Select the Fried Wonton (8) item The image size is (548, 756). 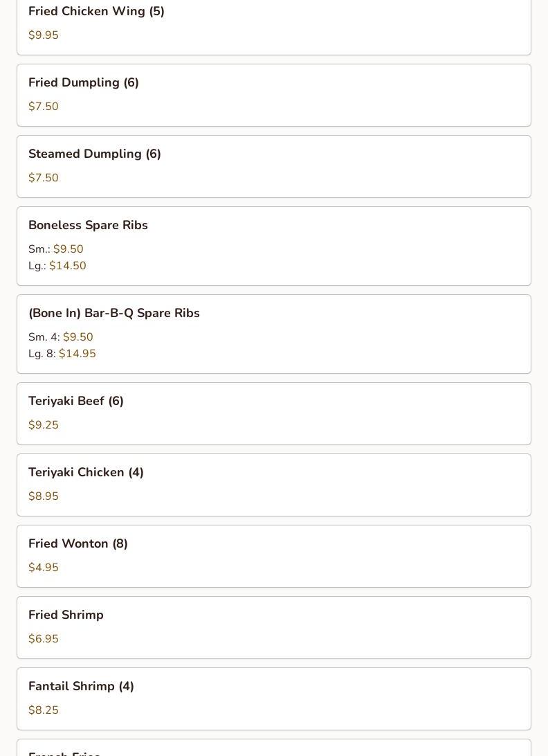(x=274, y=557)
